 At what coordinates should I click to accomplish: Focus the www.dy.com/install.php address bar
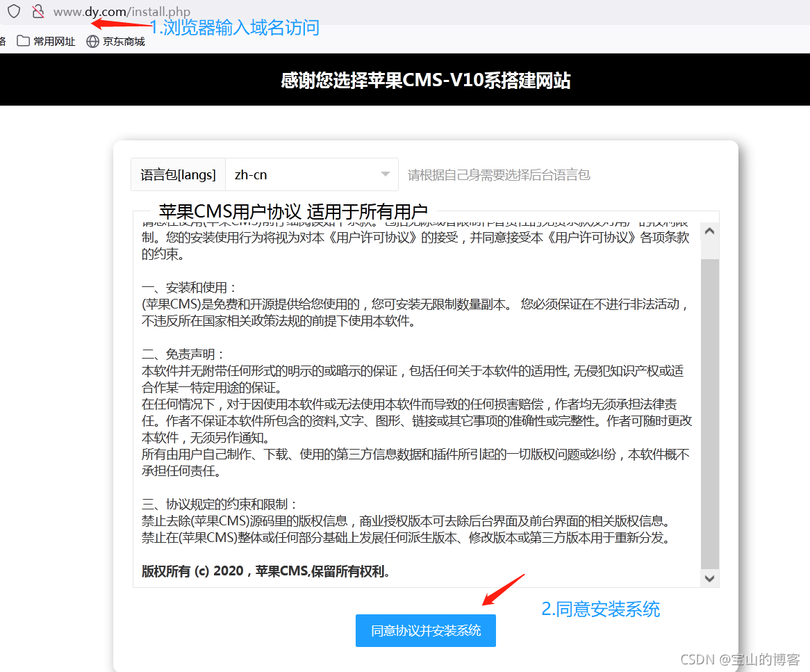122,12
